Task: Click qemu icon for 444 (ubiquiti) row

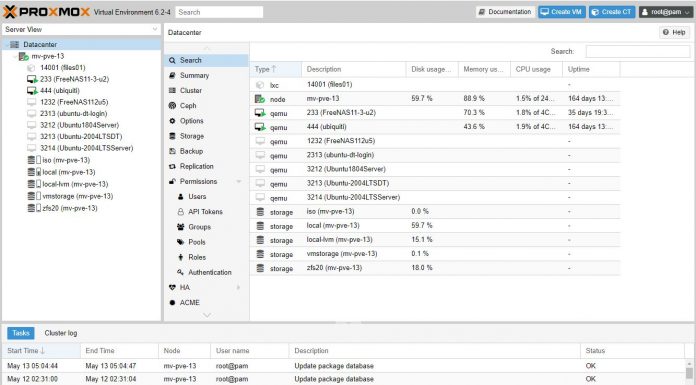Action: (x=260, y=127)
